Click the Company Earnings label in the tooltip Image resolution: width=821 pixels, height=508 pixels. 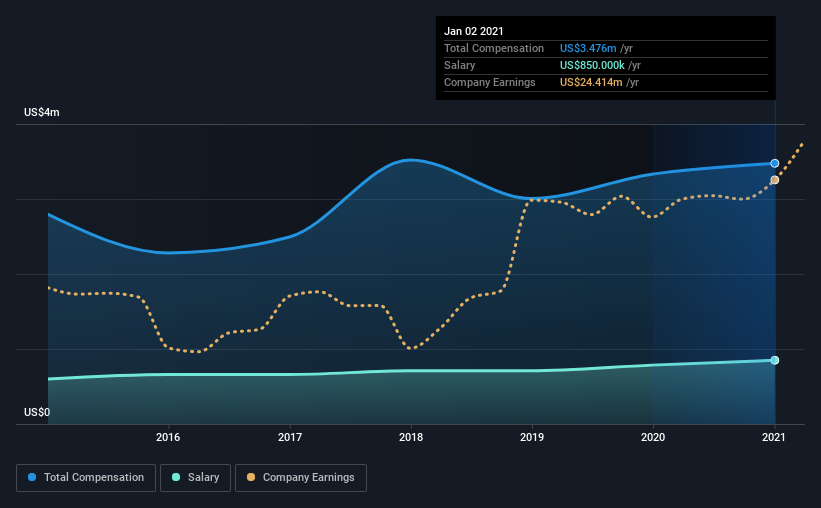490,82
